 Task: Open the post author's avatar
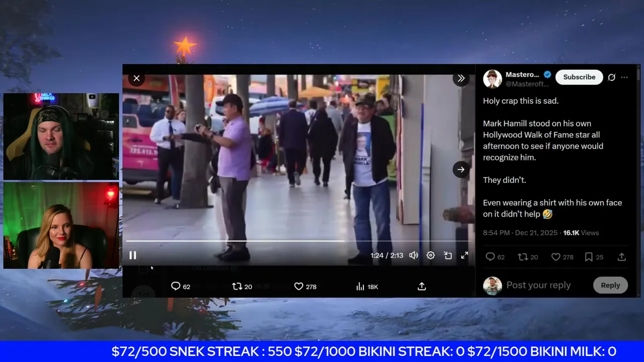(493, 78)
